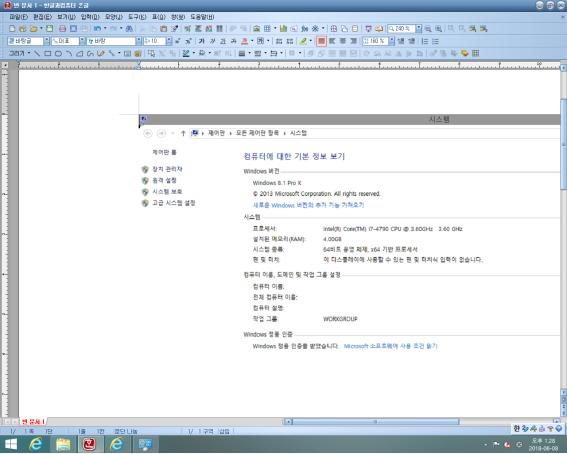Open the 파일 (File) menu
The image size is (567, 454).
pyautogui.click(x=18, y=17)
